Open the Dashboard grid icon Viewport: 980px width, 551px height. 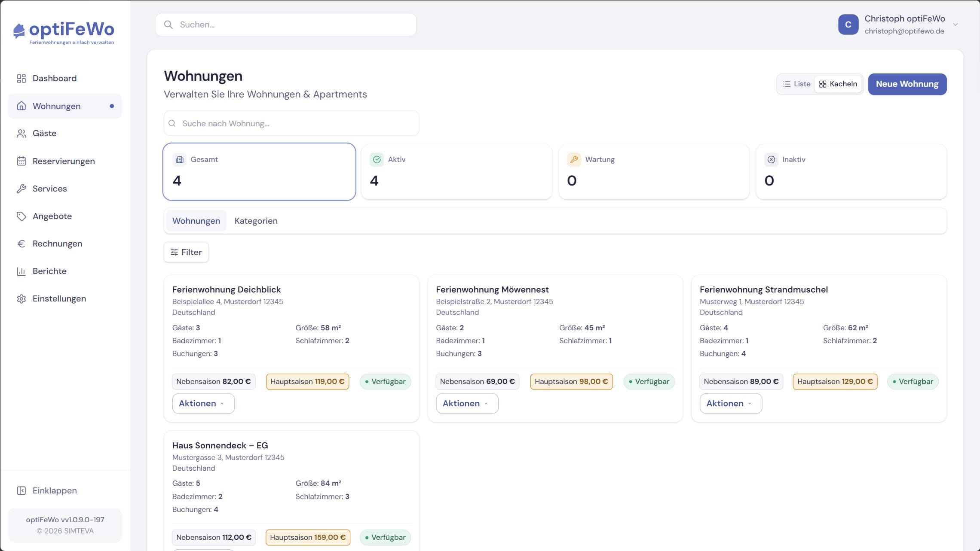21,78
